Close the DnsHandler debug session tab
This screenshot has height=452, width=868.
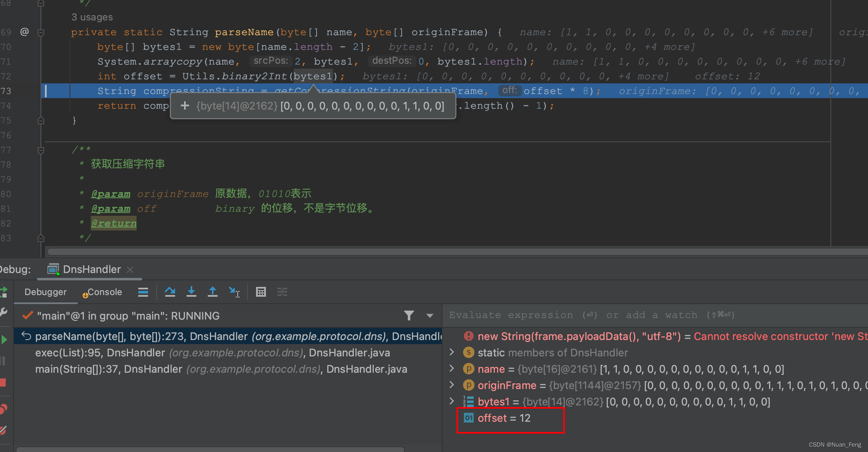(130, 270)
